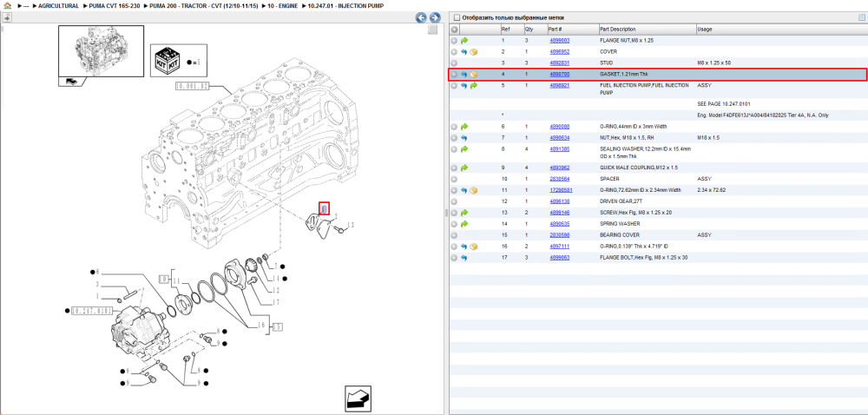The height and width of the screenshot is (415, 868).
Task: Click the Ref column header
Action: pyautogui.click(x=511, y=30)
